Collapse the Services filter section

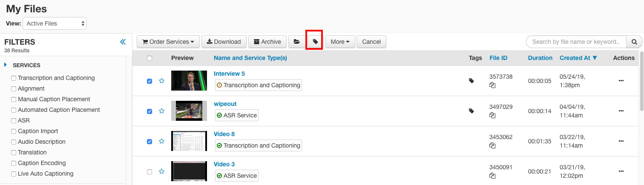[6, 65]
